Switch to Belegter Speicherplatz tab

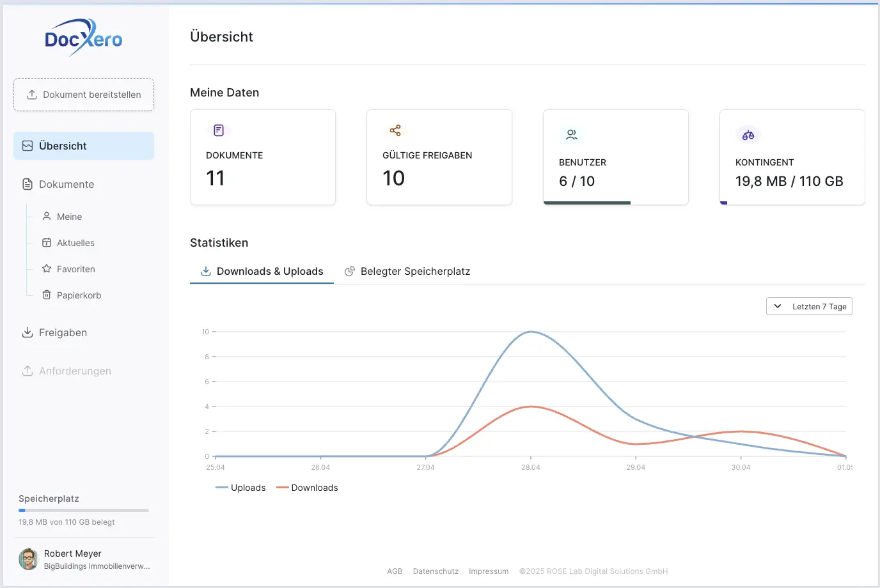pos(407,272)
